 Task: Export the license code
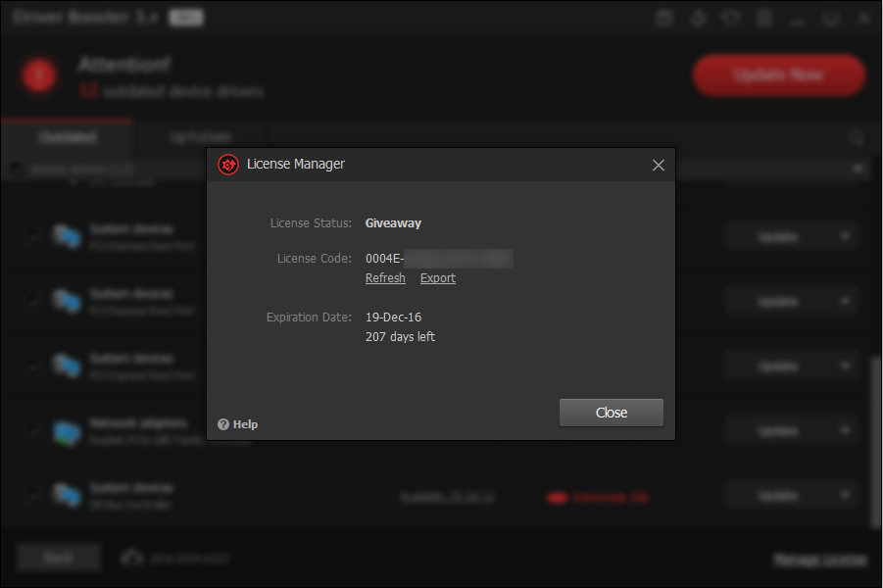[x=437, y=277]
